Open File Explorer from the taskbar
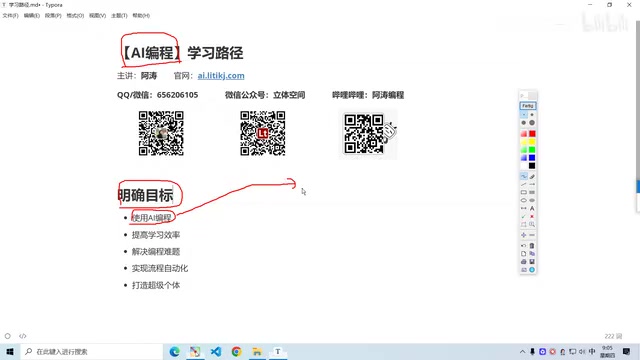 [x=257, y=351]
